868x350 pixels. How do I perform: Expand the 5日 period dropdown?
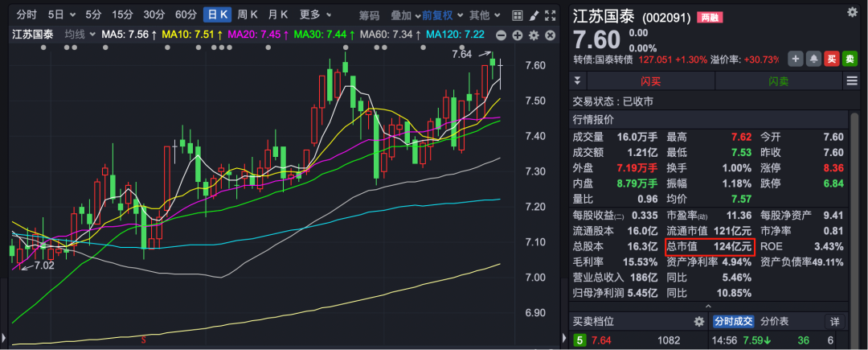(x=61, y=14)
